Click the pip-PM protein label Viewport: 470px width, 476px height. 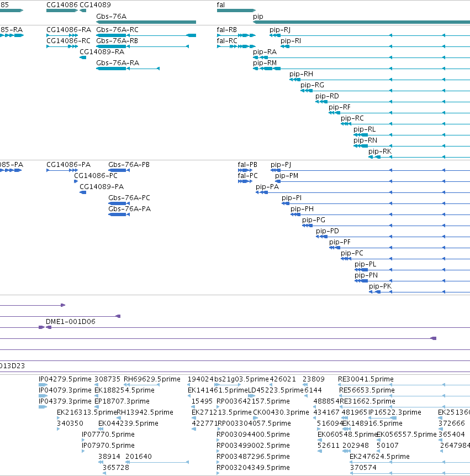tap(287, 176)
